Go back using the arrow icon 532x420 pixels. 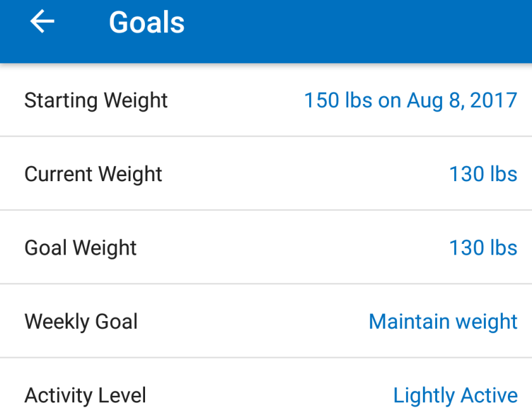coord(42,22)
